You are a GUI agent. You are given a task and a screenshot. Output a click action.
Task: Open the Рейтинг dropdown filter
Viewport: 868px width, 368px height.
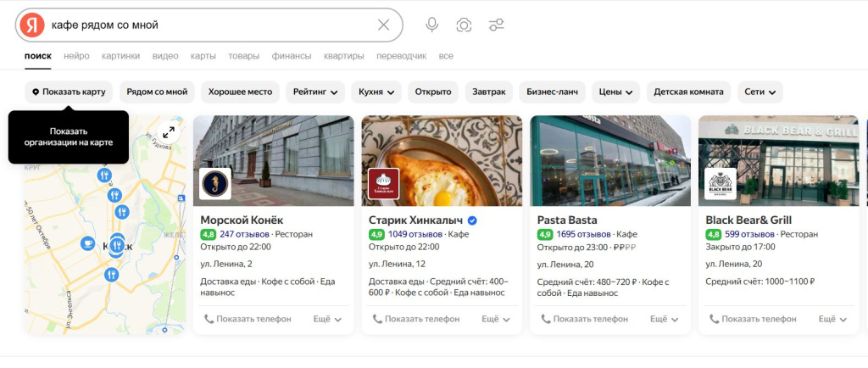pos(315,92)
